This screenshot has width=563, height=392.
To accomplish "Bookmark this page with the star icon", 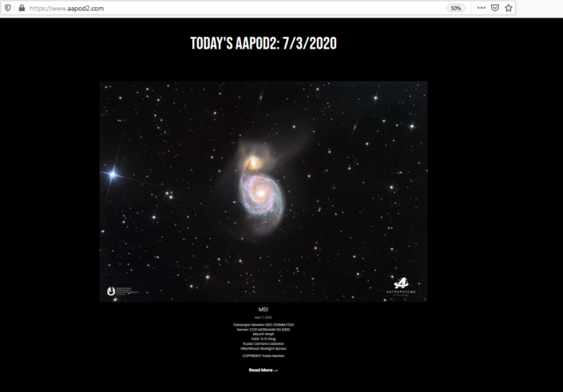I will click(x=509, y=8).
